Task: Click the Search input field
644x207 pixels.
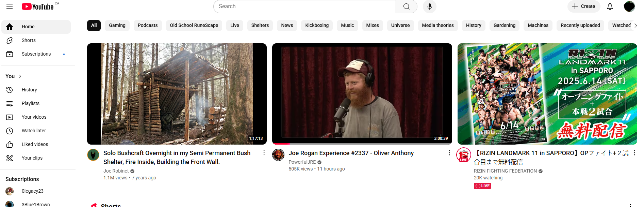Action: [x=304, y=6]
